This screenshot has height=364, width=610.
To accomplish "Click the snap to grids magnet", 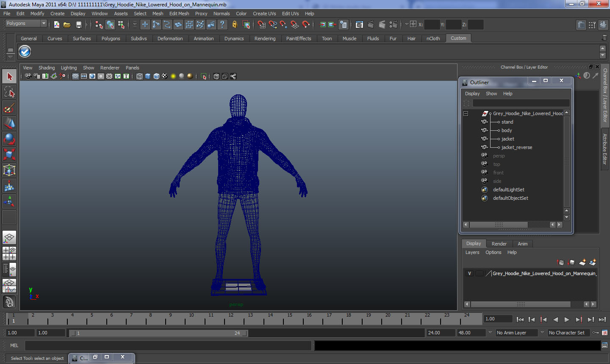I will click(x=262, y=25).
